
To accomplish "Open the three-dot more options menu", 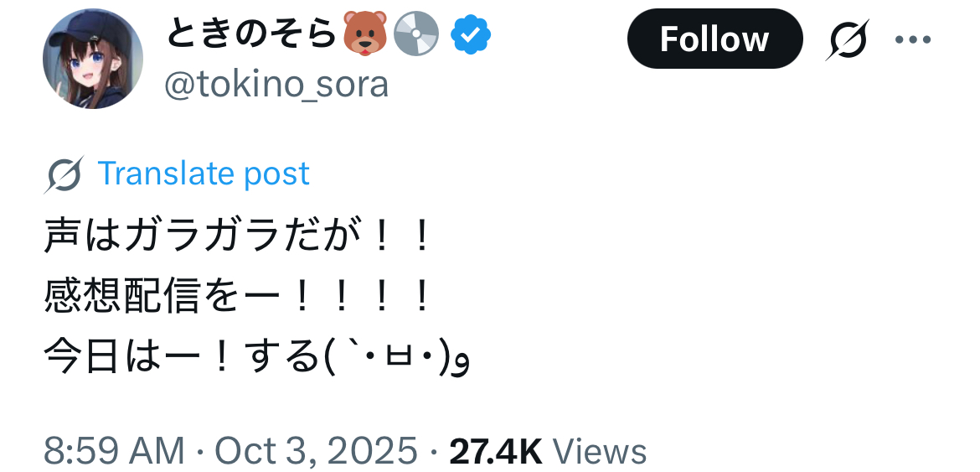I will (912, 39).
